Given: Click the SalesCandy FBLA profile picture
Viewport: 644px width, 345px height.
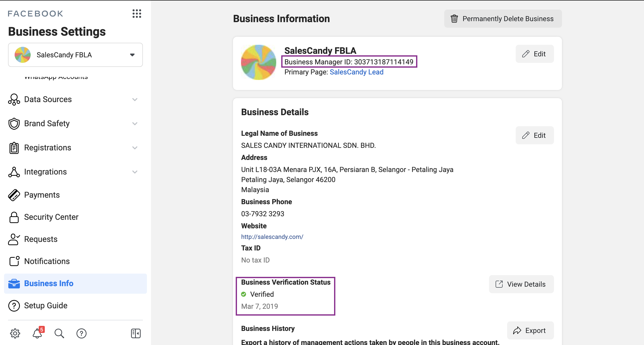Looking at the screenshot, I should point(259,62).
